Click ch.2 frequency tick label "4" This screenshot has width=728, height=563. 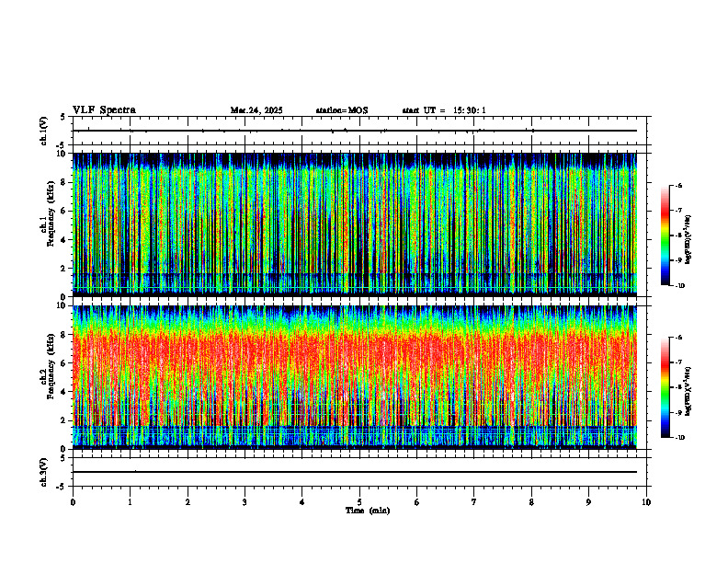click(x=63, y=392)
